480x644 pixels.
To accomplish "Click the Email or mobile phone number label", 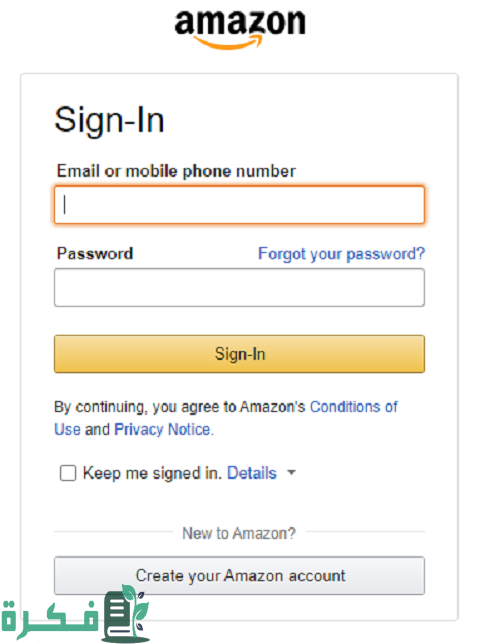I will [x=176, y=171].
